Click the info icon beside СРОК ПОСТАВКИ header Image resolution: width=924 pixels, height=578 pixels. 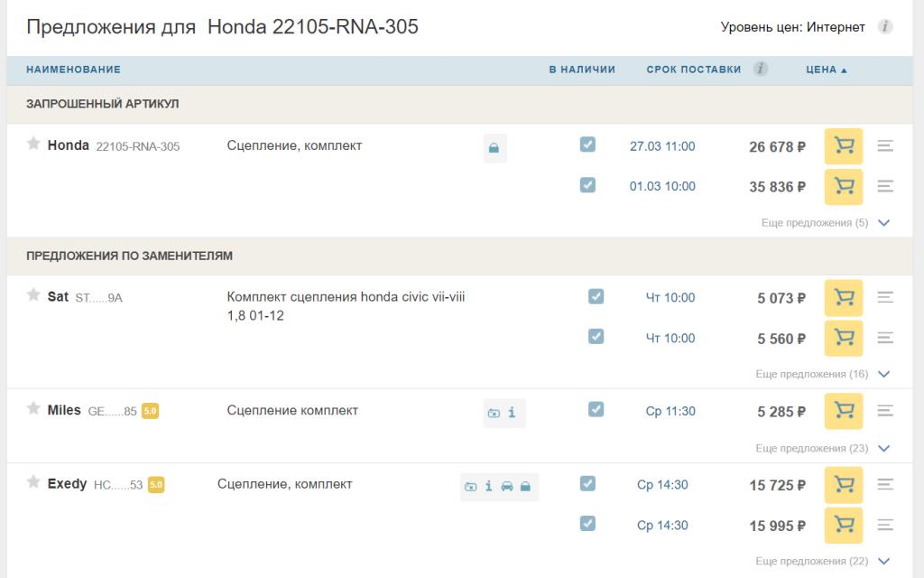[760, 69]
